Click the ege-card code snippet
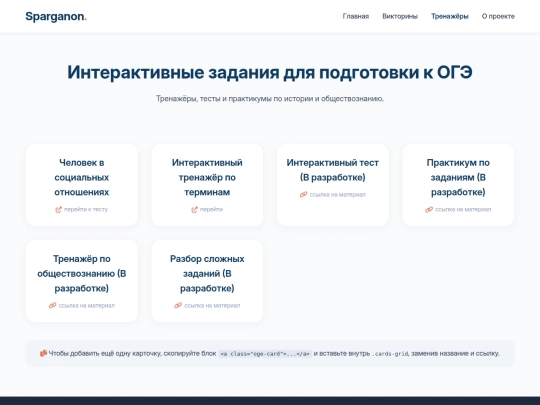 point(265,354)
